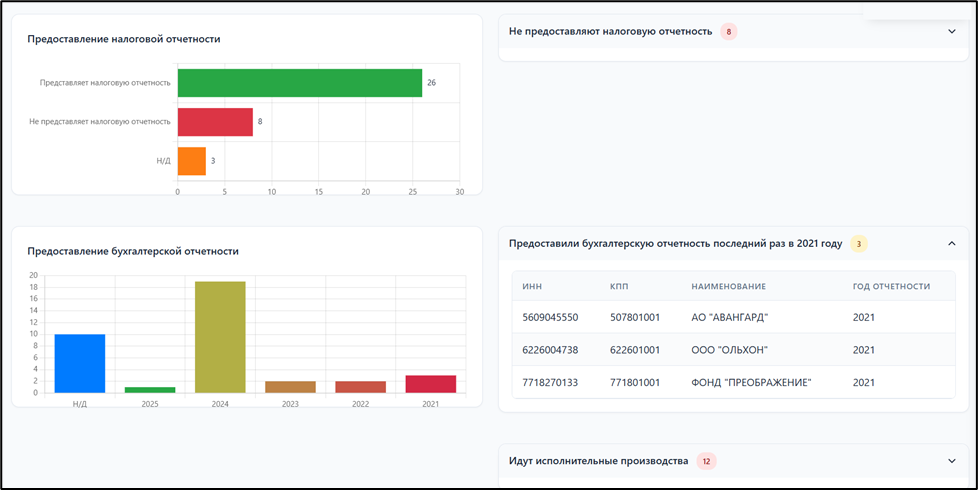This screenshot has height=490, width=978.
Task: Click the red 'Не представляет налоговую отчетность' bar
Action: click(x=215, y=122)
